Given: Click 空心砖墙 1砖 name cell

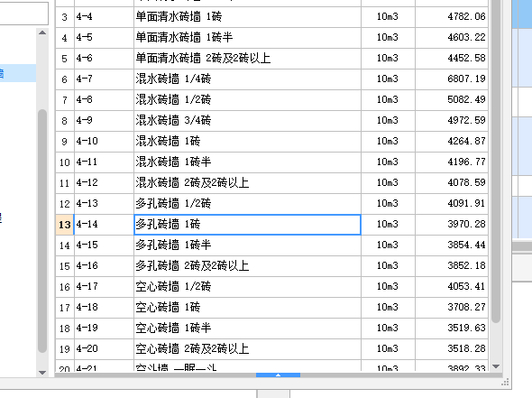Looking at the screenshot, I should pos(247,307).
